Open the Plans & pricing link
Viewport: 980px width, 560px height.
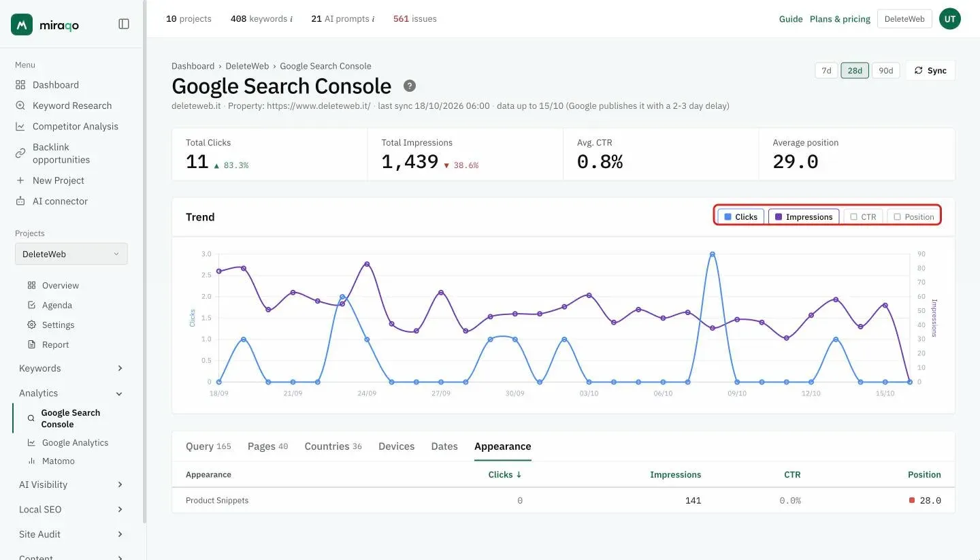(x=840, y=19)
